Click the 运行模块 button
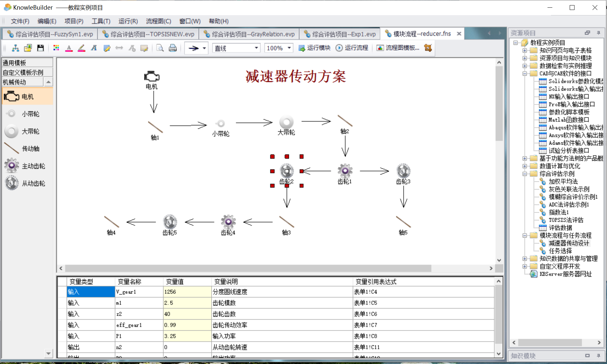The width and height of the screenshot is (607, 364). [x=315, y=48]
